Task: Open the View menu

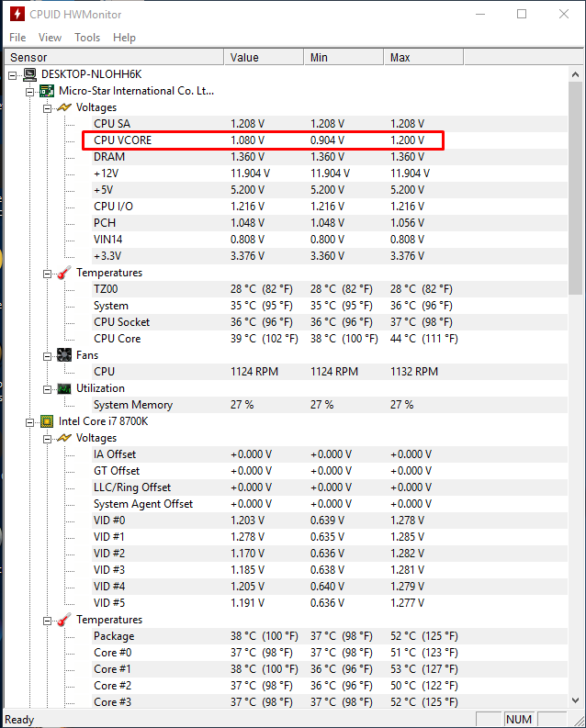Action: click(50, 37)
